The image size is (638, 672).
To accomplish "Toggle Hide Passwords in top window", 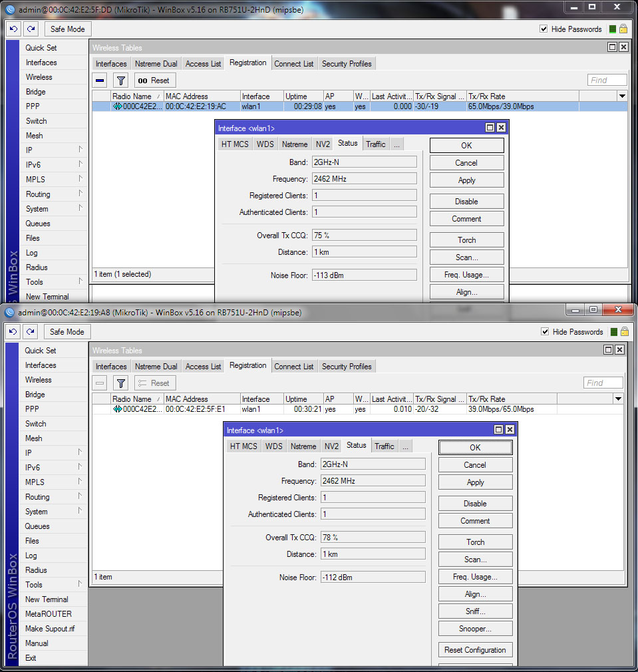I will point(544,29).
